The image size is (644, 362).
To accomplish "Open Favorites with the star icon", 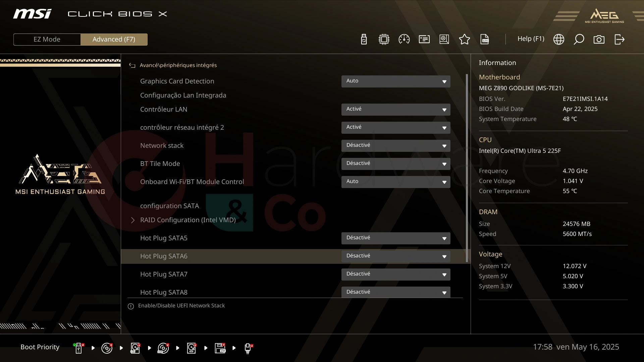I will (x=464, y=39).
